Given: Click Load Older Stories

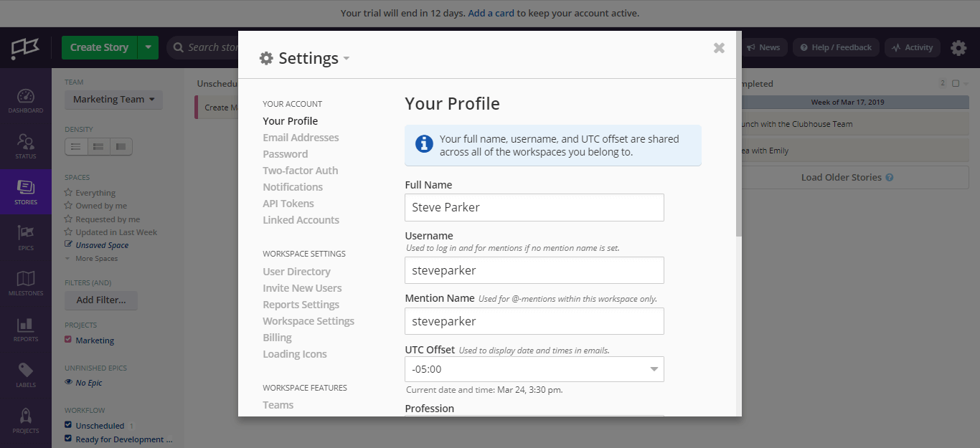Looking at the screenshot, I should pos(841,178).
